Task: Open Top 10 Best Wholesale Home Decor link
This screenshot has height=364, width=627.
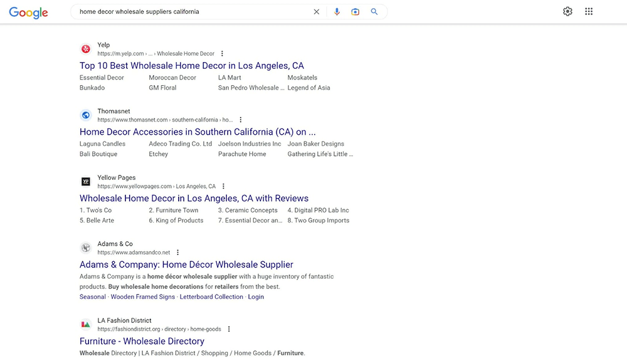Action: coord(191,66)
